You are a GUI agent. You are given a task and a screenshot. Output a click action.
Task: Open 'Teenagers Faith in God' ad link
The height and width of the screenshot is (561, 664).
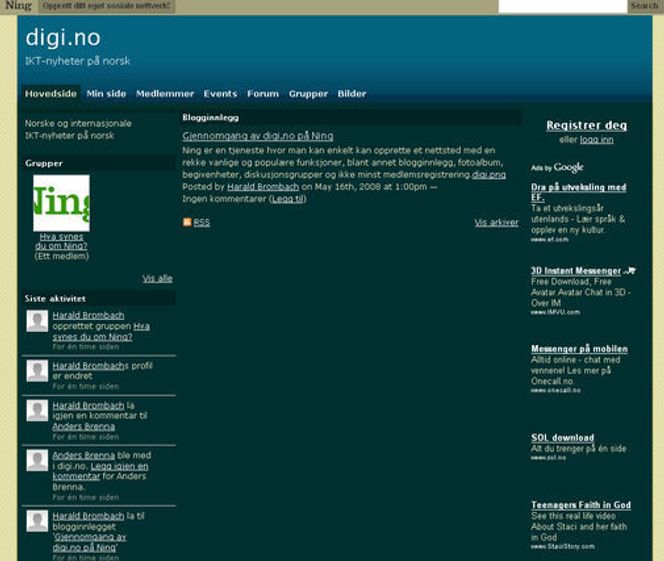click(581, 505)
